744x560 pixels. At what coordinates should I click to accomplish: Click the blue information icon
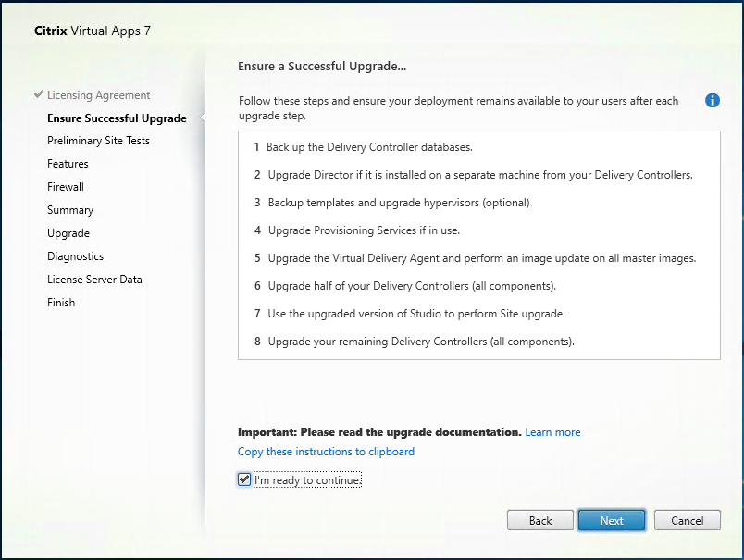tap(713, 101)
